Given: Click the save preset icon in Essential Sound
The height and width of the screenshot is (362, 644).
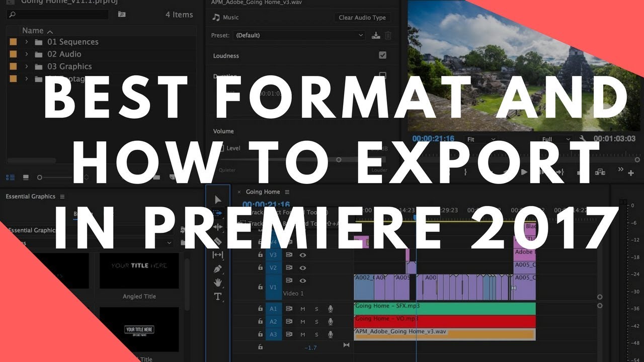Looking at the screenshot, I should click(x=375, y=35).
